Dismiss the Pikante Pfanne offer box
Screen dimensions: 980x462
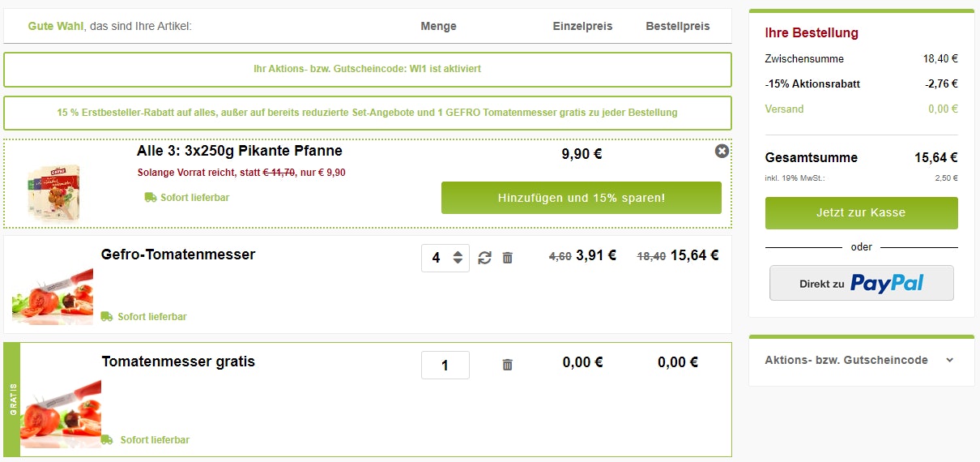coord(722,152)
